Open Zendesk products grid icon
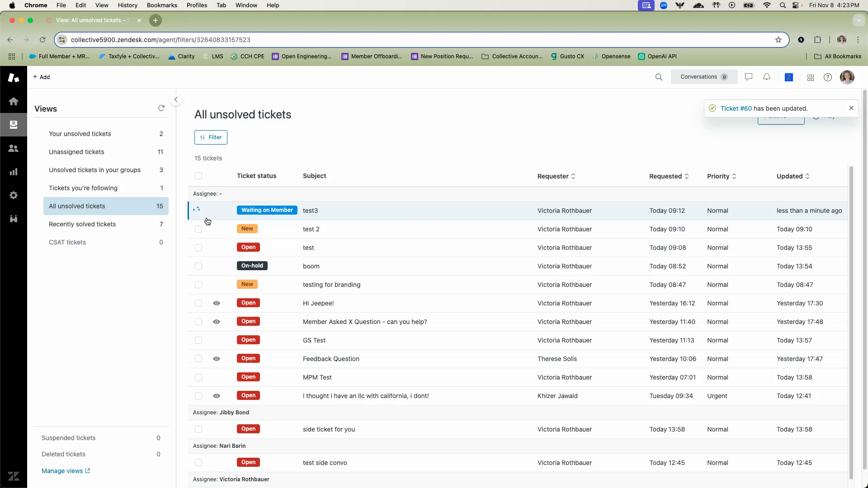Screen dimensions: 868x488 coord(811,78)
